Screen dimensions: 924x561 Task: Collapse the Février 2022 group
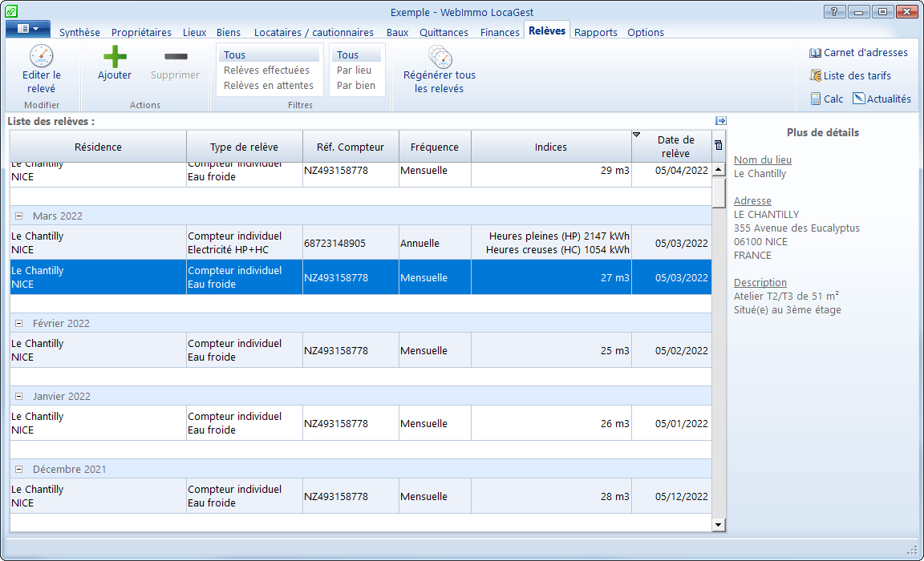pos(18,324)
